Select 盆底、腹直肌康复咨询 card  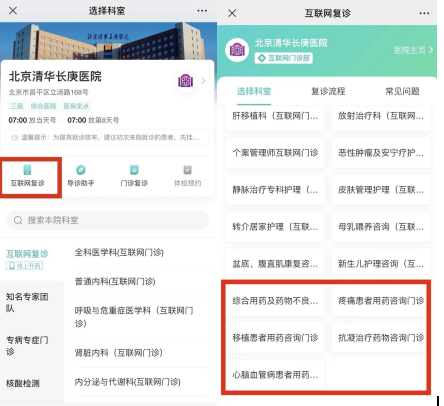point(275,264)
